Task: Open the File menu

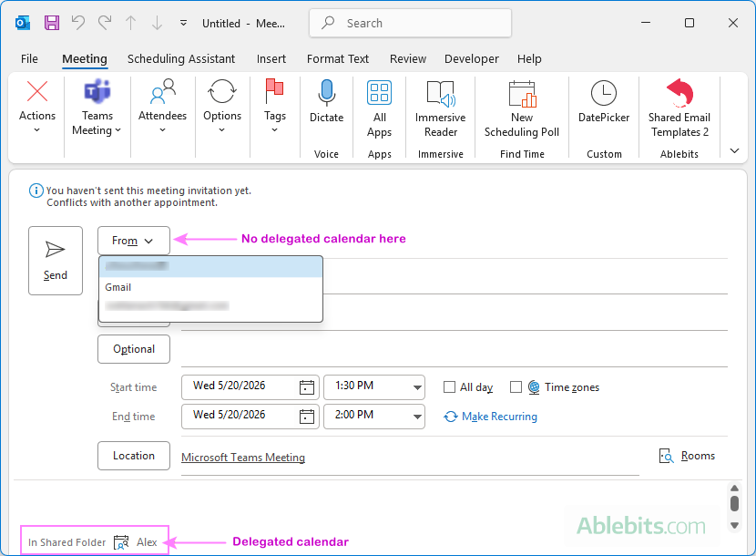Action: 29,58
